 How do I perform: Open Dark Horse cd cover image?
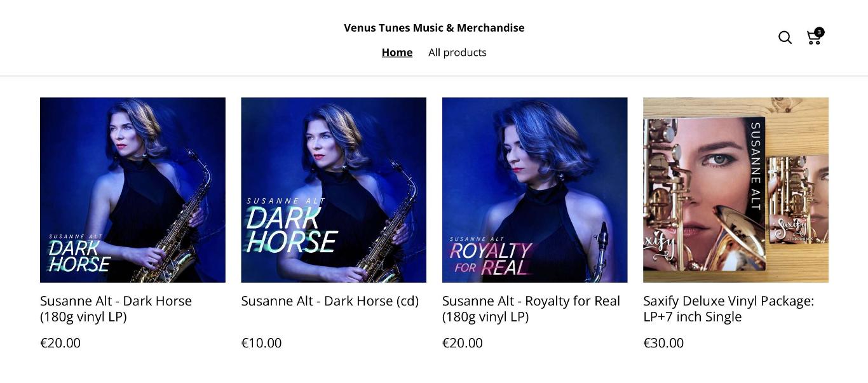pyautogui.click(x=334, y=190)
